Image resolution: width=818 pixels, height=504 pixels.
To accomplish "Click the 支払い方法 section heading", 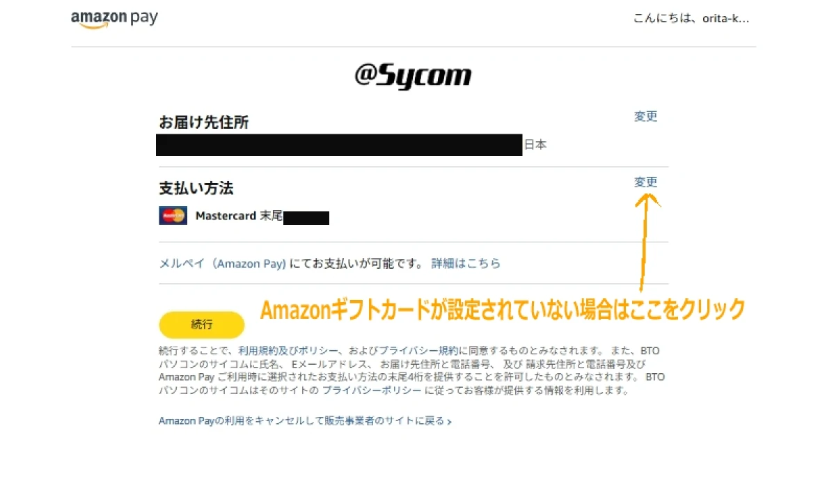I will pyautogui.click(x=196, y=188).
